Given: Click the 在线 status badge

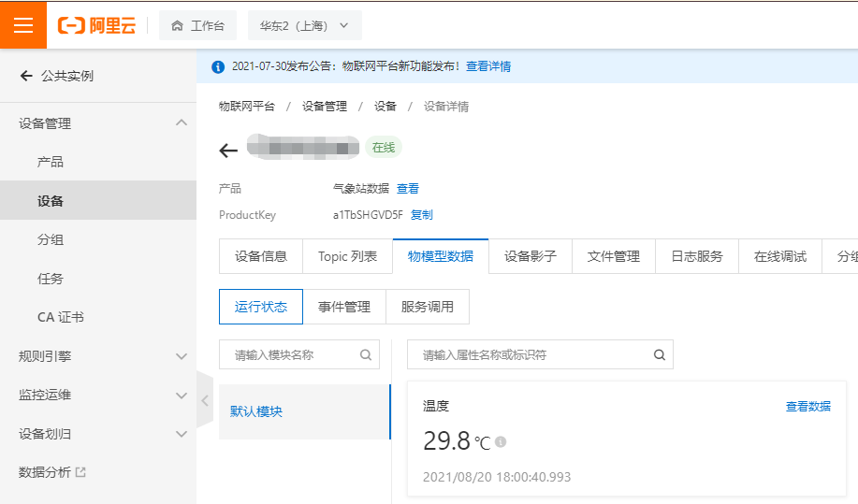Looking at the screenshot, I should (x=384, y=148).
